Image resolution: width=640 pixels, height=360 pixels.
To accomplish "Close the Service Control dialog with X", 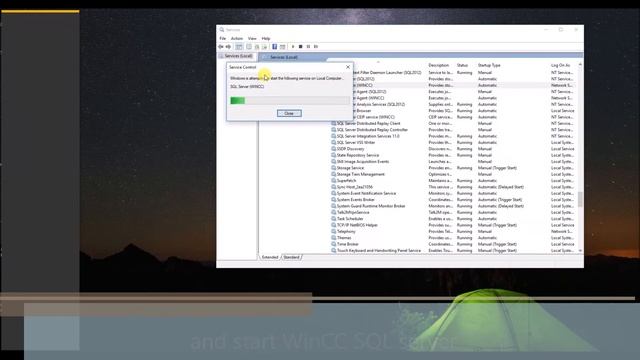I will point(348,67).
